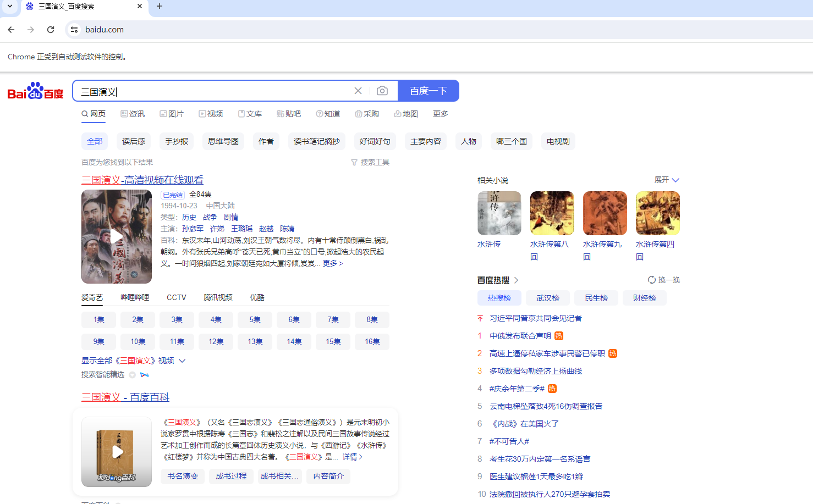
Task: Expand the synopsis with 更多 >
Action: tap(333, 264)
